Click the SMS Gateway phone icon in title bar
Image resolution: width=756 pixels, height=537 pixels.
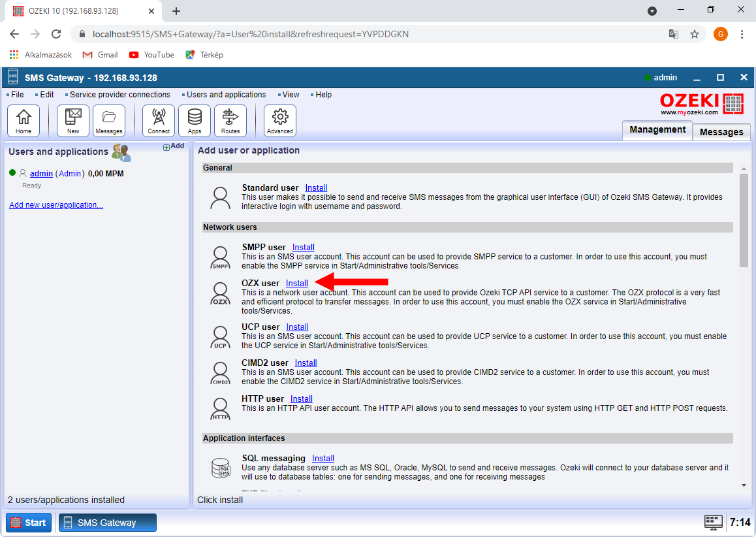click(x=13, y=78)
